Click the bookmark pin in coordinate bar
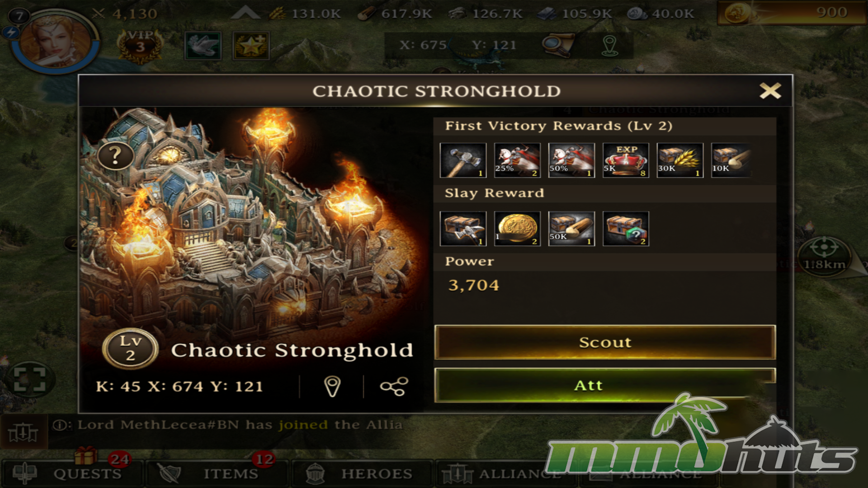The image size is (868, 488). (x=610, y=46)
